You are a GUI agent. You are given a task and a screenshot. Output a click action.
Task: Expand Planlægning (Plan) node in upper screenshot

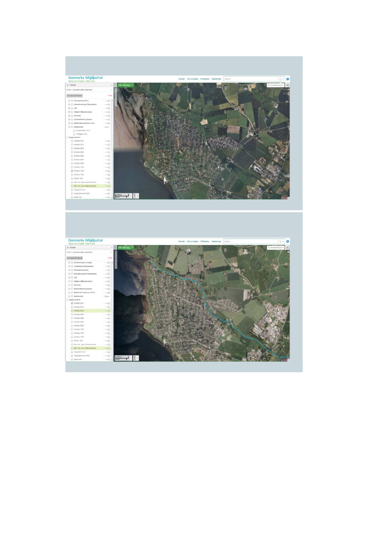tap(69, 101)
